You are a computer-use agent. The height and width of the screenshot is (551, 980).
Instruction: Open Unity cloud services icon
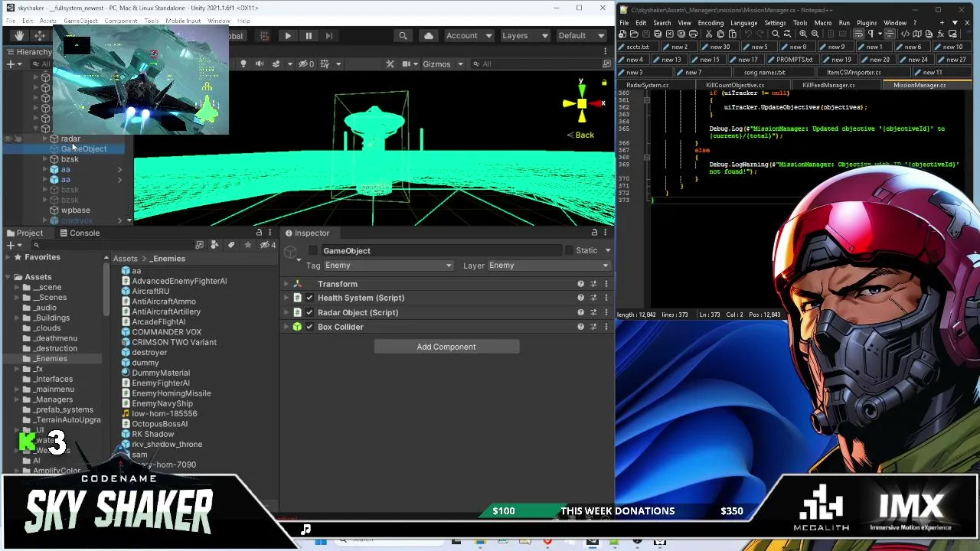428,35
